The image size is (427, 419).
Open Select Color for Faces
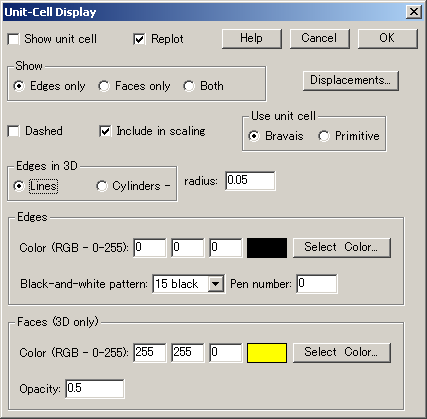click(341, 352)
